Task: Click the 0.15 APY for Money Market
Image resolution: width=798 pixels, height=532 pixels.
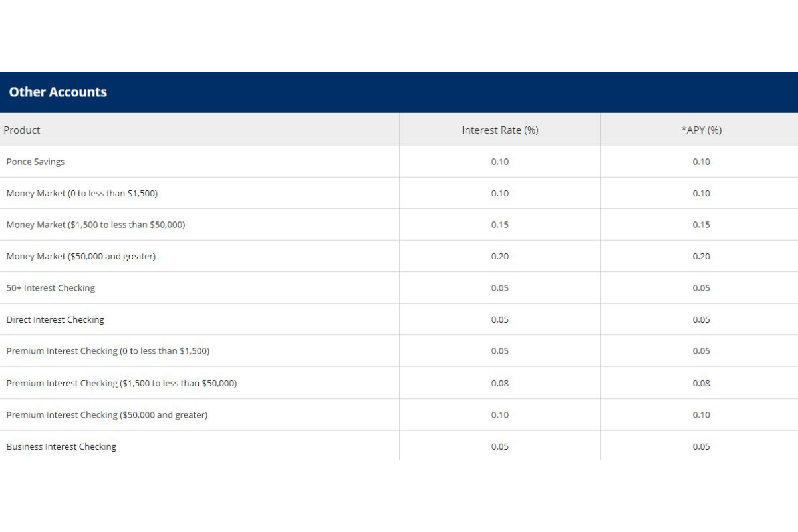Action: pyautogui.click(x=701, y=225)
